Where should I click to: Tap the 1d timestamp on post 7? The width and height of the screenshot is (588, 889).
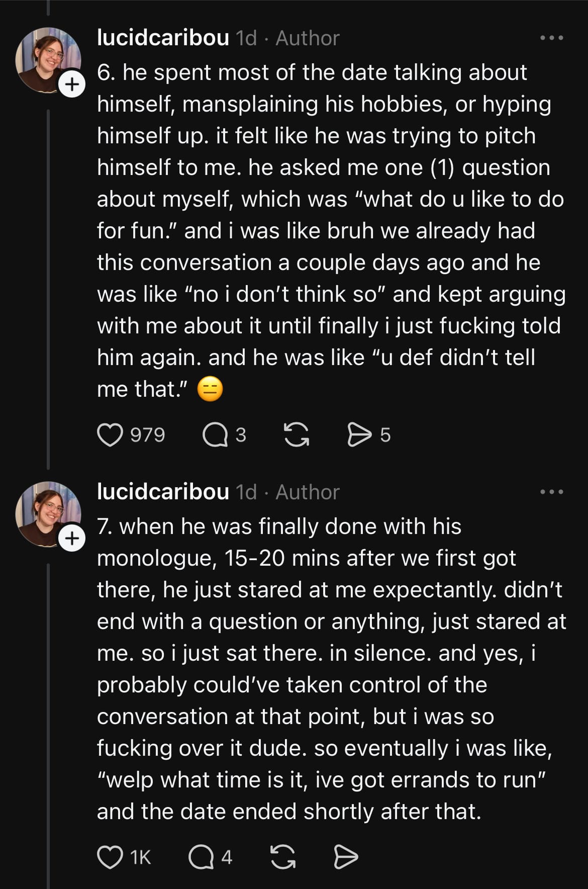click(246, 492)
